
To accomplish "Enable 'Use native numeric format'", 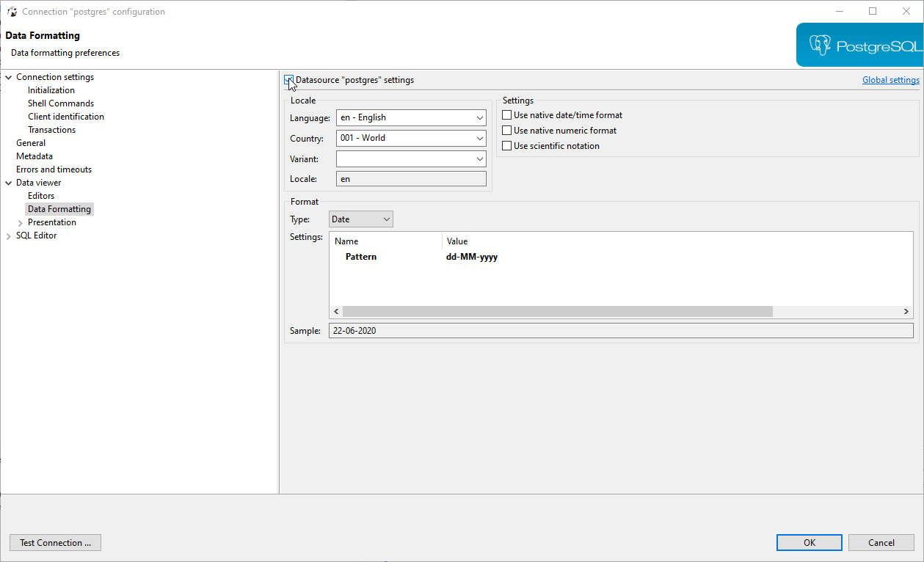I will click(x=506, y=130).
